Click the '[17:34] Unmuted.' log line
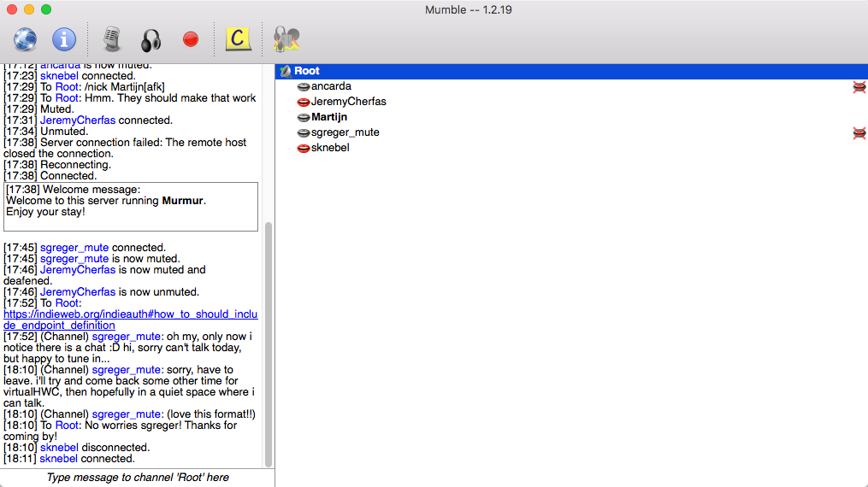Screen dimensions: 868x487 click(46, 132)
